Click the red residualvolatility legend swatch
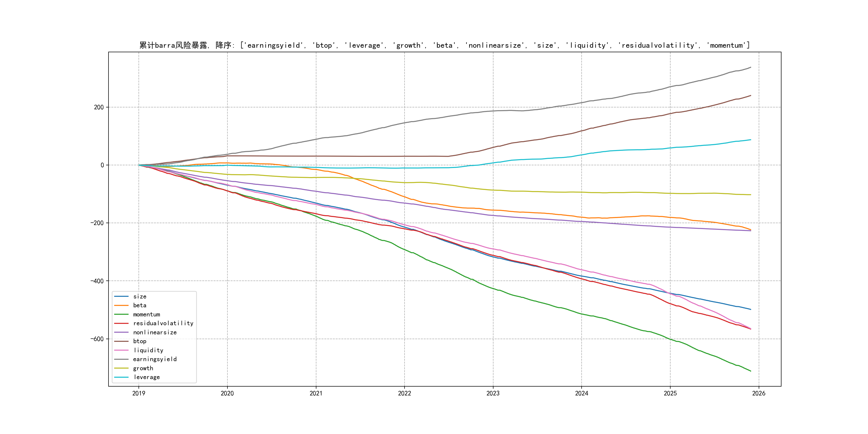Viewport: 868px width, 434px height. (121, 323)
